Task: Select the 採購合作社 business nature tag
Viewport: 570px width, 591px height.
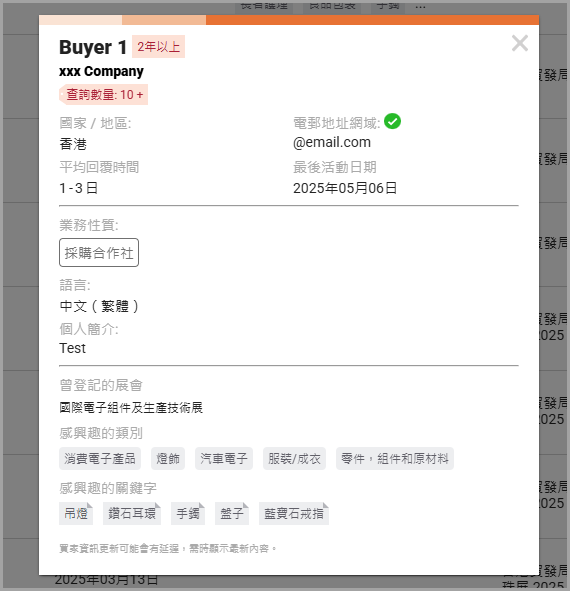Action: point(99,253)
